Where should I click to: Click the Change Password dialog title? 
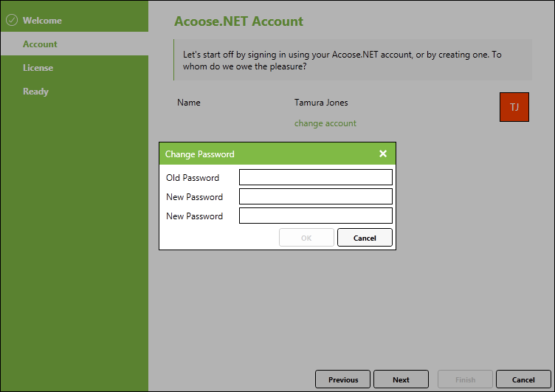click(x=199, y=154)
